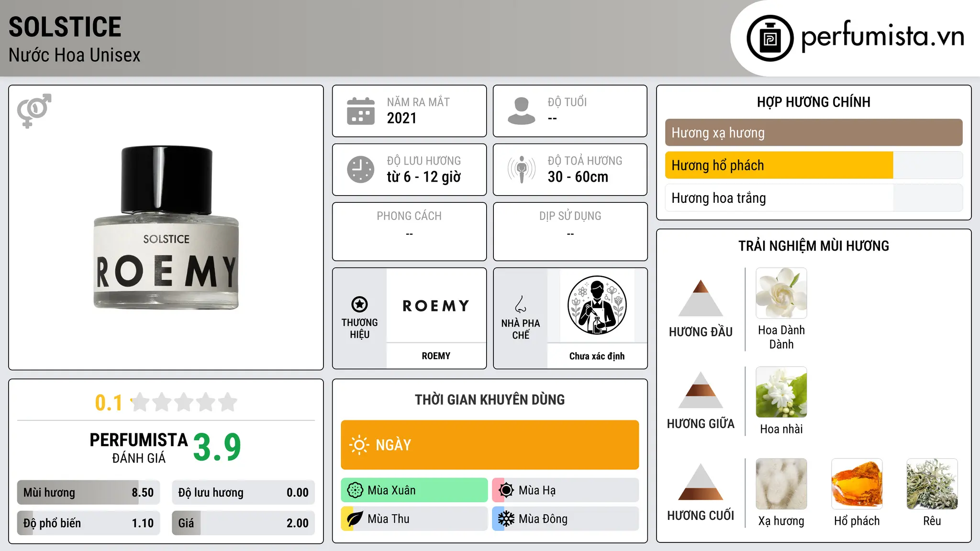Open the Solstice ROEMY bottle product image
This screenshot has width=980, height=551.
coord(166,228)
